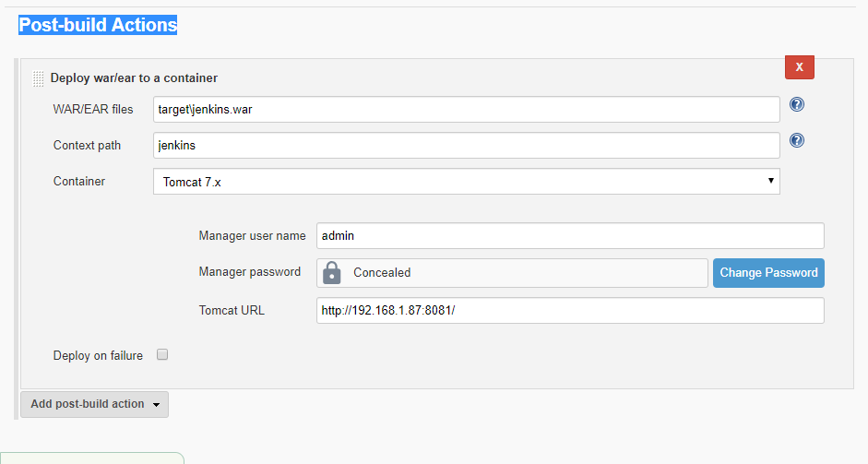The width and height of the screenshot is (868, 464).
Task: Focus the Context path field with jenkins
Action: click(x=466, y=145)
